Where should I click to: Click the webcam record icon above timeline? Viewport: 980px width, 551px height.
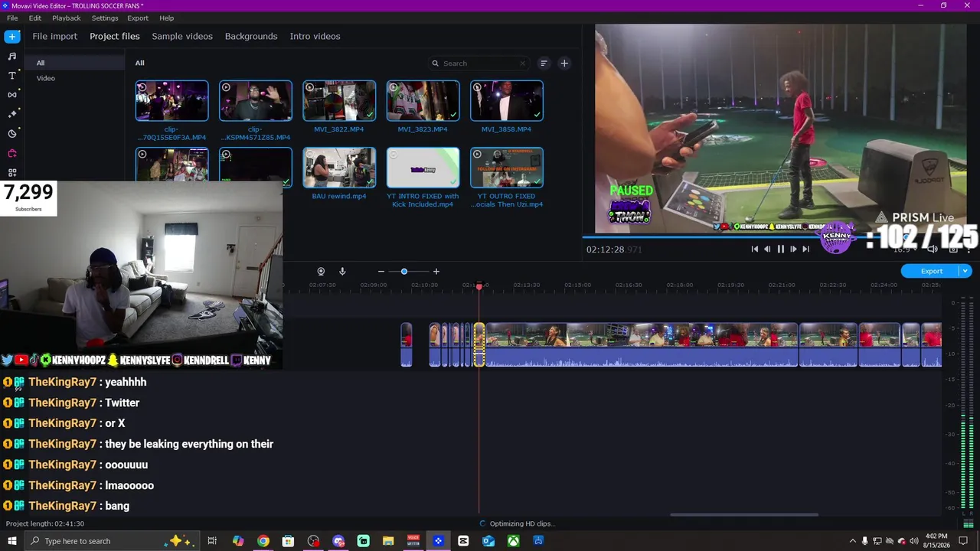coord(321,272)
